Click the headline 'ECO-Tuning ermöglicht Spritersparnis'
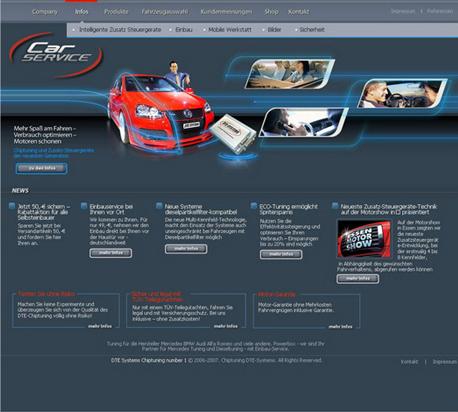458x412 pixels. click(x=289, y=209)
